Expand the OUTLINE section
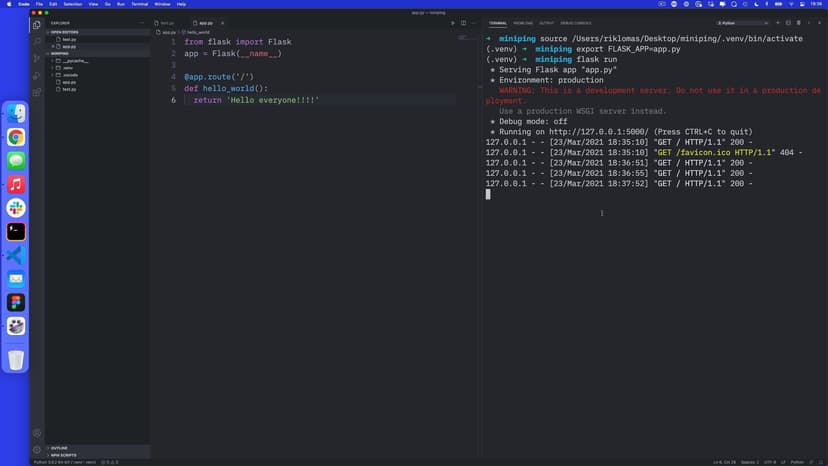Screen dimensions: 828x466 click(59, 448)
